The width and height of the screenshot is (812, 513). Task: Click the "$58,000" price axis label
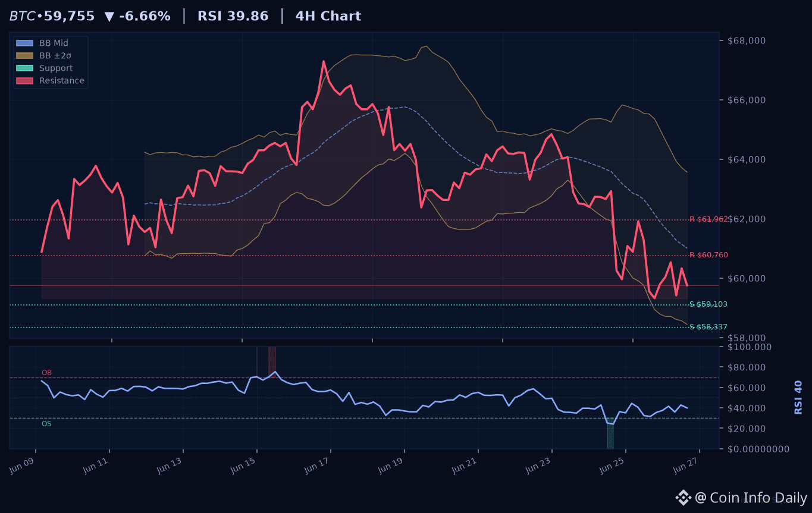click(747, 338)
